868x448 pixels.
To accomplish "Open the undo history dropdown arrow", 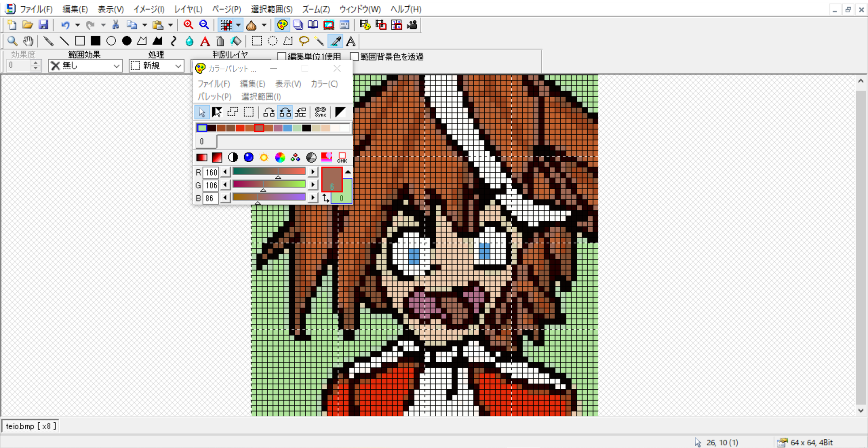I will coord(77,25).
